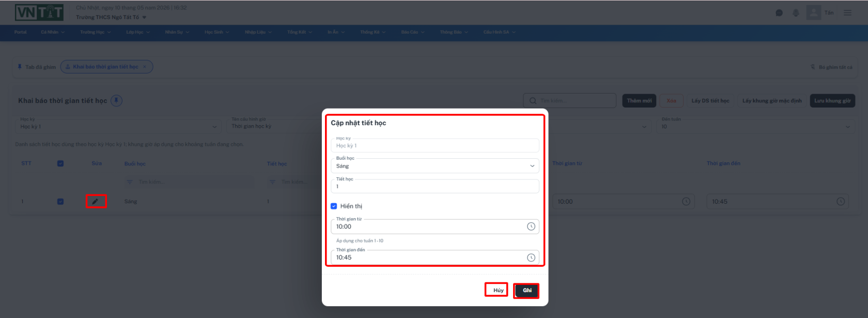Open the Tổng Kết menu

[300, 32]
